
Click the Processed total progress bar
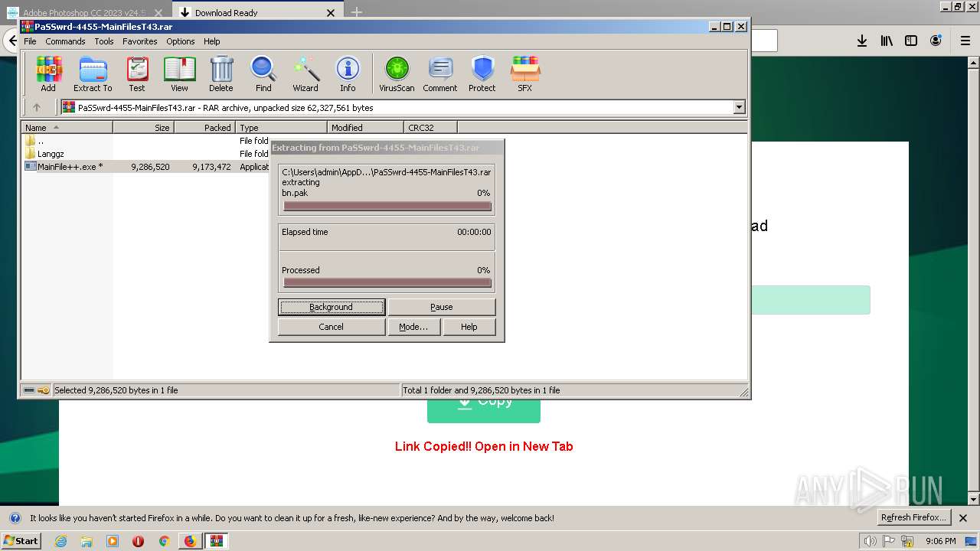387,283
